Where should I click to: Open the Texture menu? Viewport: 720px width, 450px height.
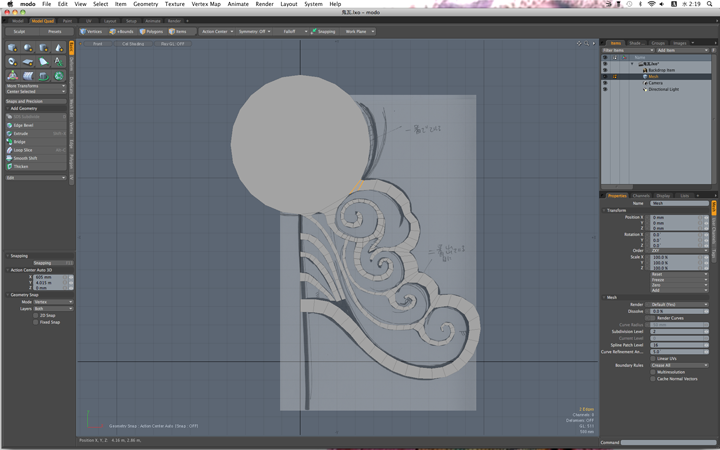174,4
